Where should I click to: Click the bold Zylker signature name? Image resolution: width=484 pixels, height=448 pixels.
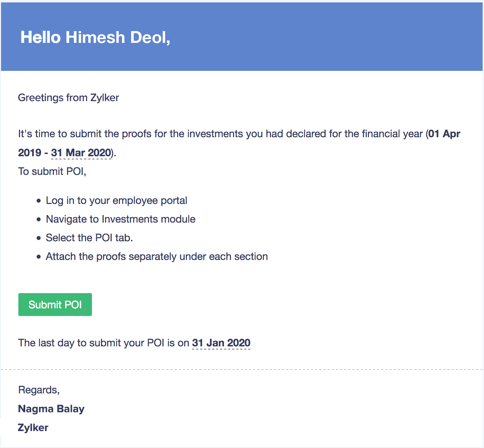[x=33, y=428]
